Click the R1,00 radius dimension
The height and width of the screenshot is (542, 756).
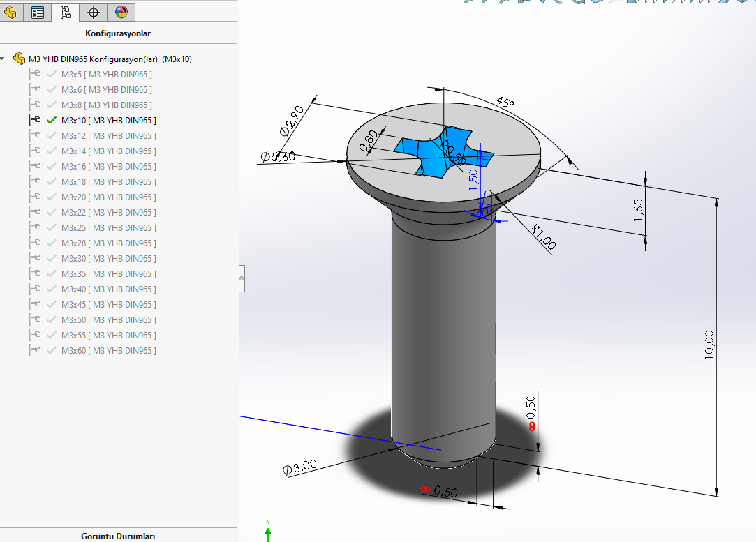[542, 236]
